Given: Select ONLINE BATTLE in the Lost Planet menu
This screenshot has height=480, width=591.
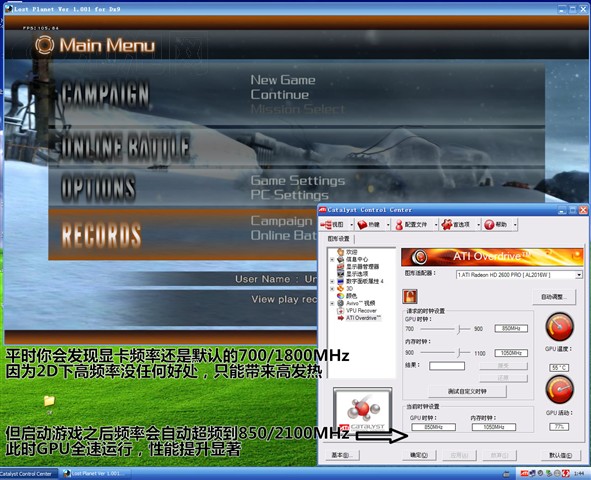Looking at the screenshot, I should [124, 146].
